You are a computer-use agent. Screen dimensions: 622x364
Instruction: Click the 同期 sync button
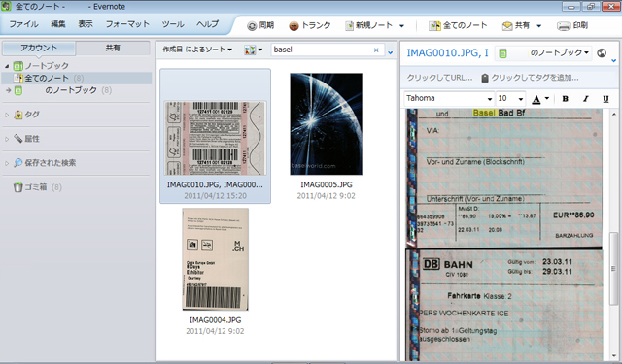[260, 26]
